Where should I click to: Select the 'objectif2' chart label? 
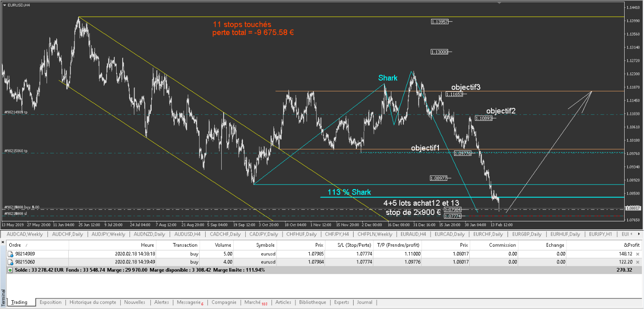501,111
